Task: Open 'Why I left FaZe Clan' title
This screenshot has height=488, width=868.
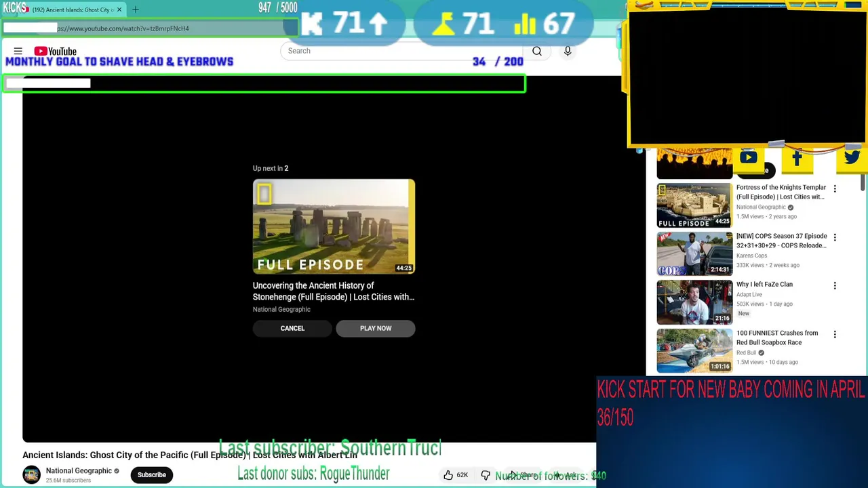Action: [x=764, y=284]
